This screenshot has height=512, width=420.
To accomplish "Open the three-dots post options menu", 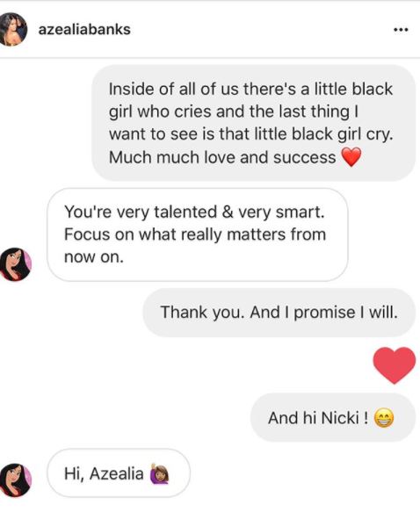I will pyautogui.click(x=401, y=30).
